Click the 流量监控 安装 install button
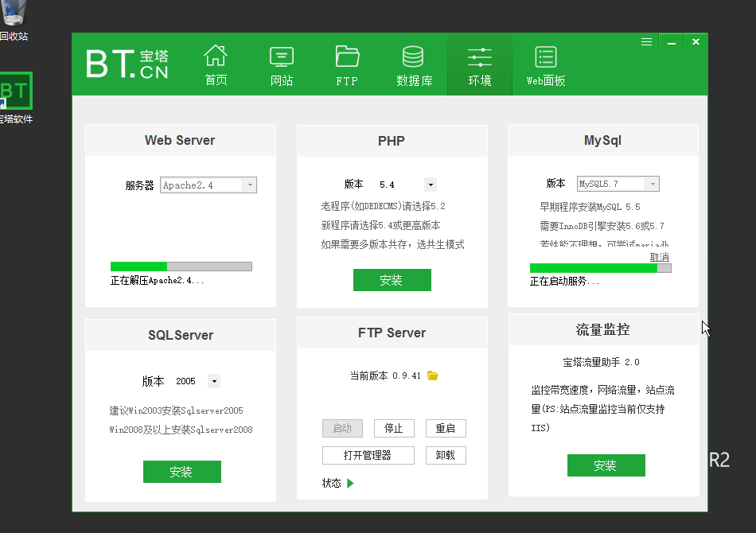Viewport: 756px width, 533px height. (x=606, y=465)
